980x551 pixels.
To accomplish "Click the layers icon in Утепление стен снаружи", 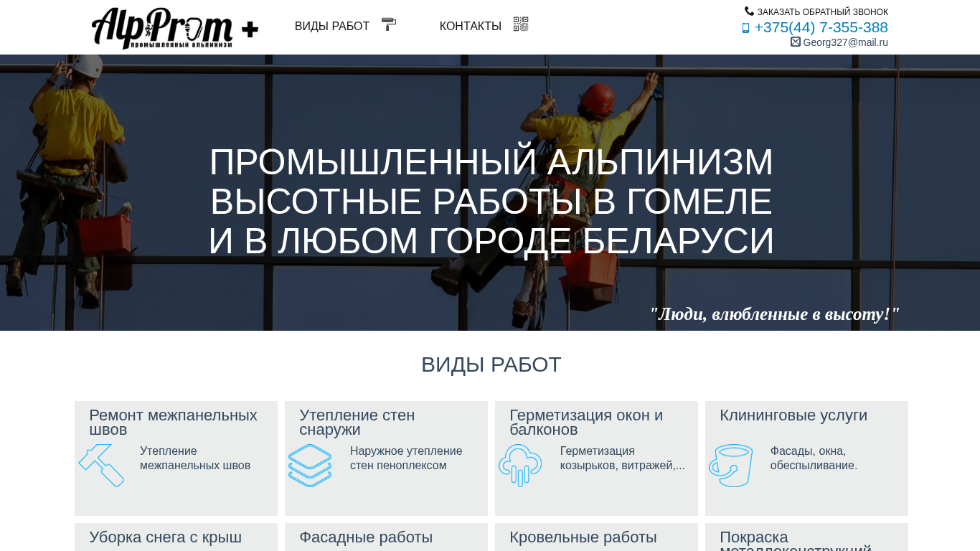I will coord(310,465).
